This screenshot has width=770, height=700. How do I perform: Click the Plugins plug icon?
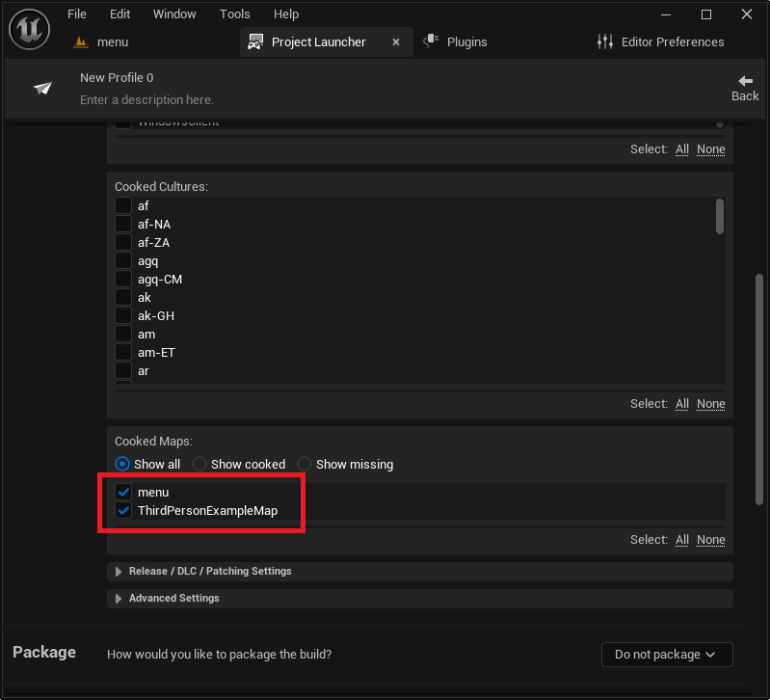[x=431, y=41]
